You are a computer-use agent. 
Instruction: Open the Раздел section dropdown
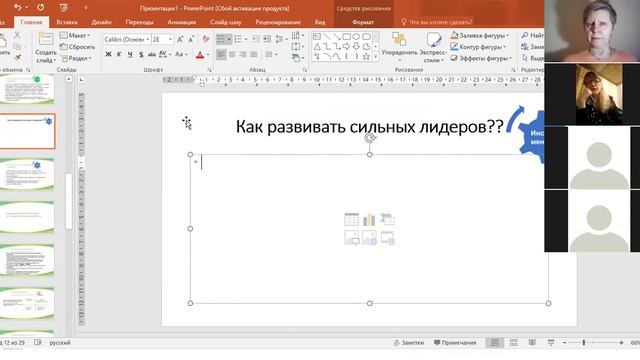[76, 58]
